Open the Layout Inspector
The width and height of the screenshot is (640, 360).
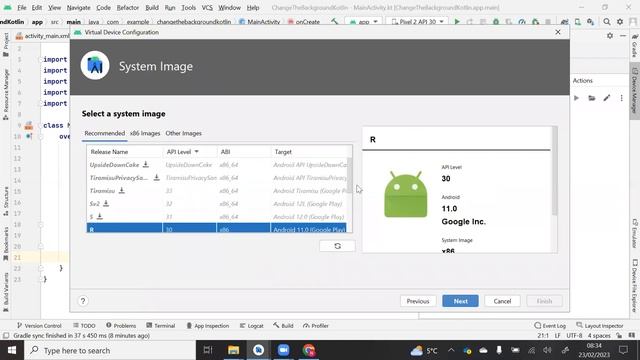(x=600, y=326)
